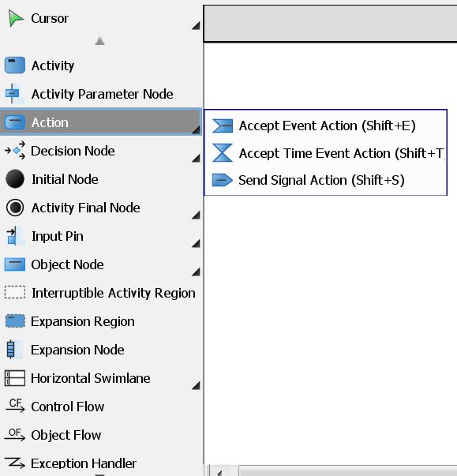Click the horizontal scrollbar left arrow
457x476 pixels.
[x=219, y=472]
